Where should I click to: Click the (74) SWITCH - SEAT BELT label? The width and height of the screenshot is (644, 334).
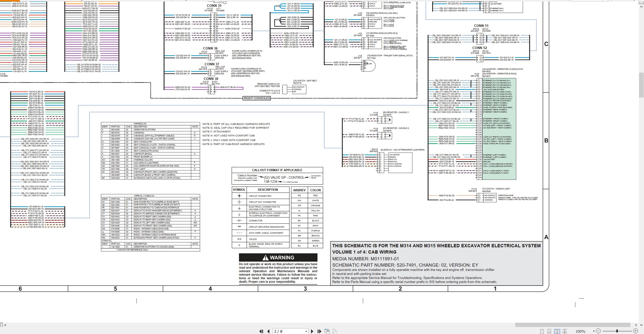[305, 81]
